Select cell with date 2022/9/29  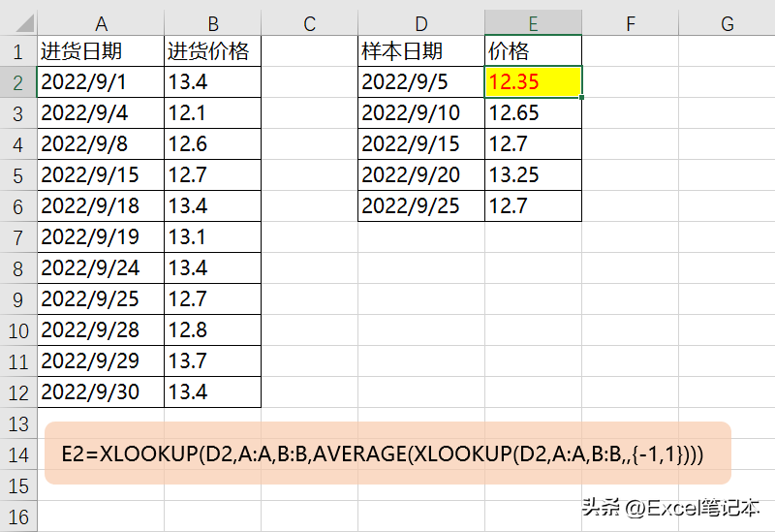[101, 361]
